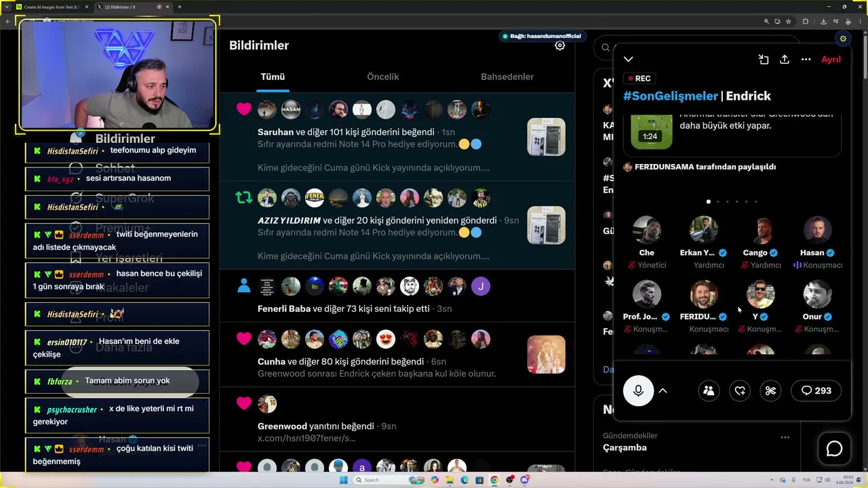Open the Grok chat bubble button

click(834, 449)
